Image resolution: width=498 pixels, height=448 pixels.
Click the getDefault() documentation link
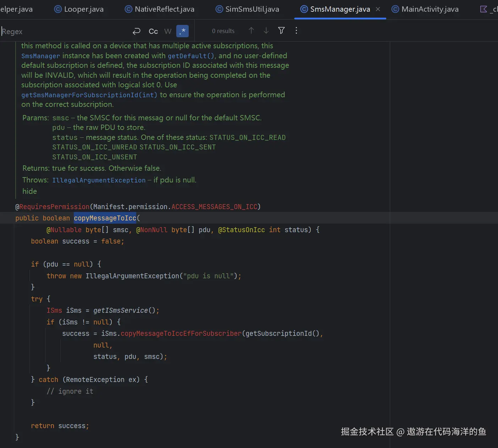click(191, 56)
